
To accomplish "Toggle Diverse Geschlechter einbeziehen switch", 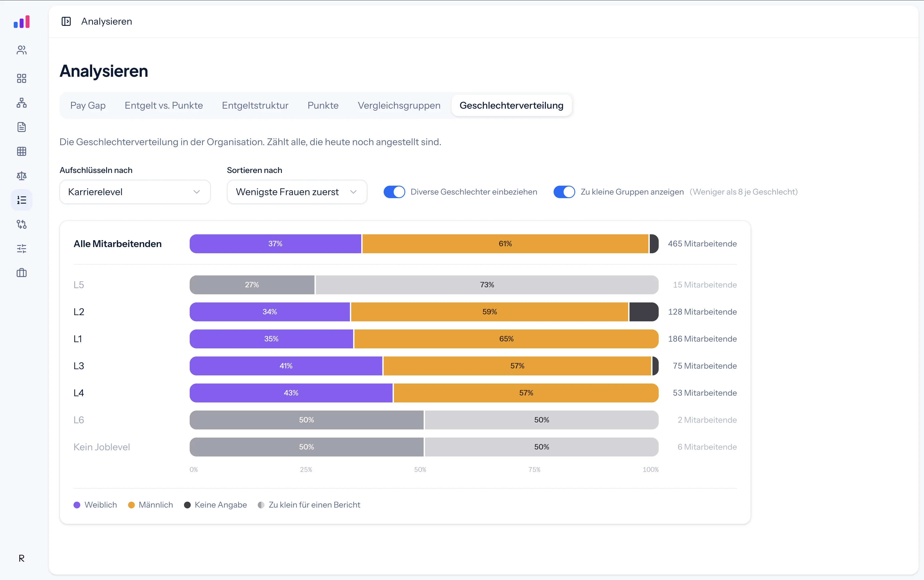I will (x=394, y=192).
